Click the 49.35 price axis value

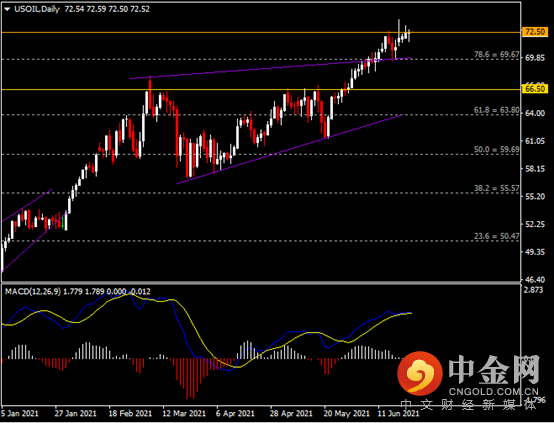[535, 252]
